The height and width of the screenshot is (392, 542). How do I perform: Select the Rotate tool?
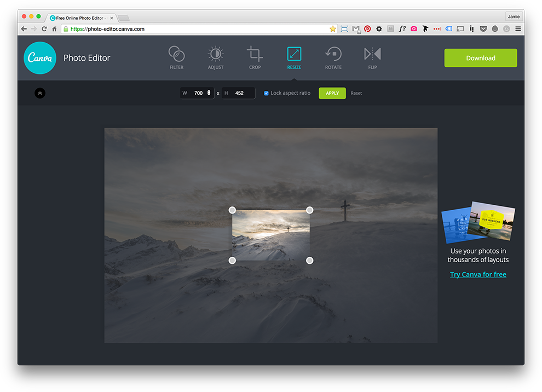coord(333,57)
